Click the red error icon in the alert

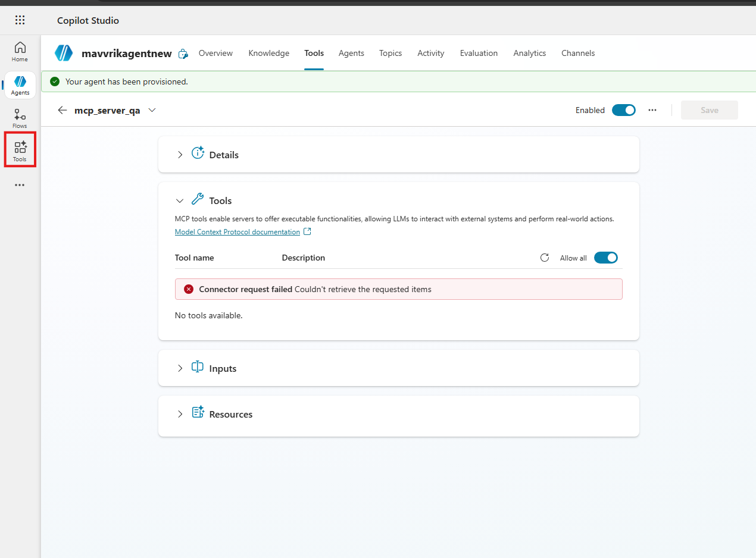pos(189,289)
